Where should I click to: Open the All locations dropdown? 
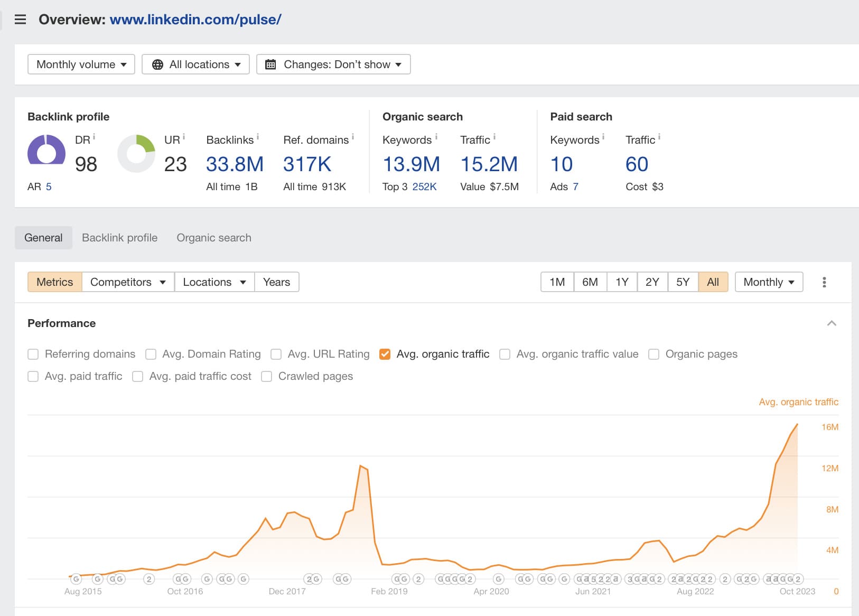coord(195,64)
